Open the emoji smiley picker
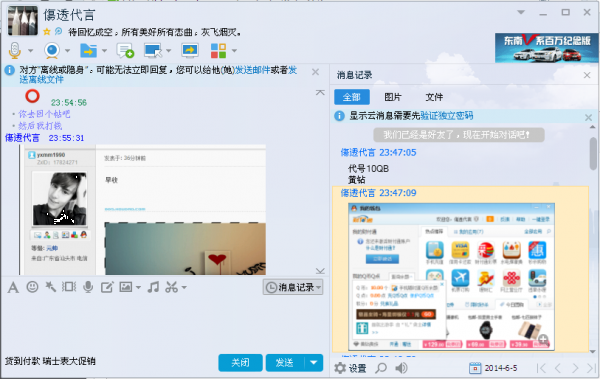600x379 pixels. 33,287
